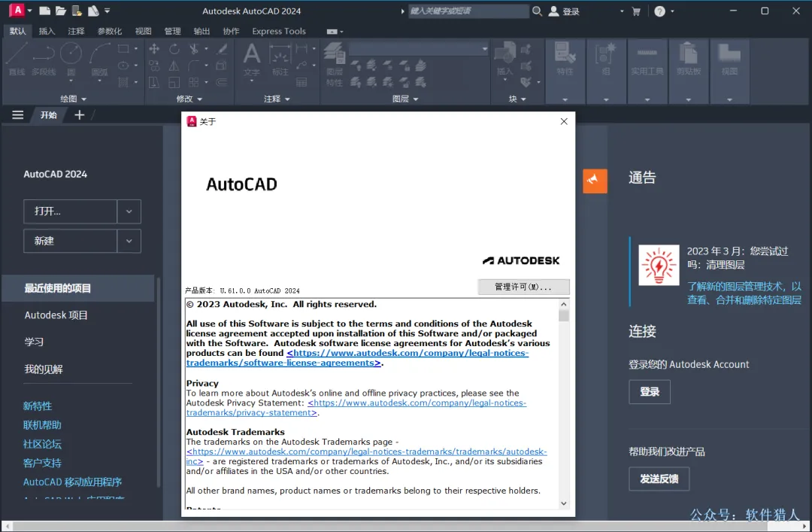
Task: Switch to the 输出 ribbon tab
Action: (x=201, y=31)
